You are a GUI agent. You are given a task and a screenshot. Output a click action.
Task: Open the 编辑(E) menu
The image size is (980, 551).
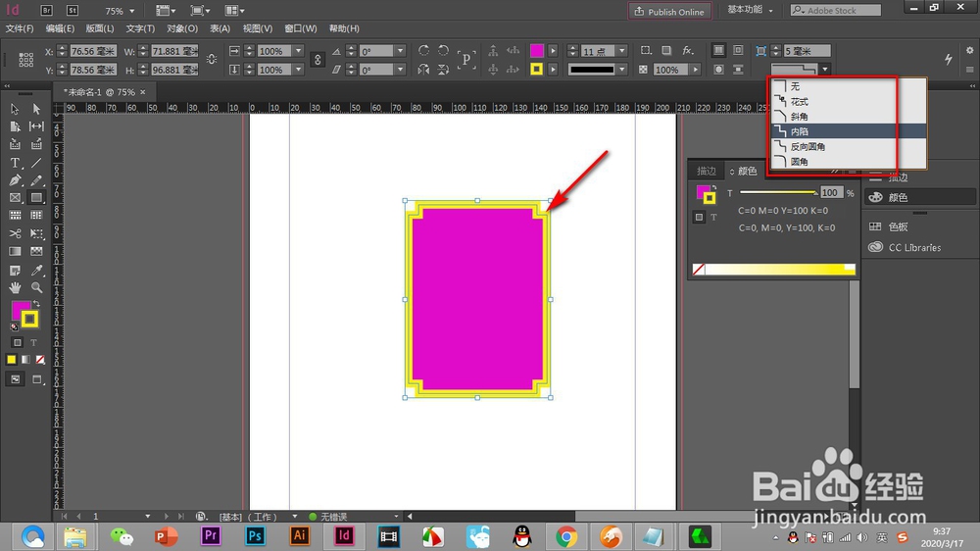(60, 28)
